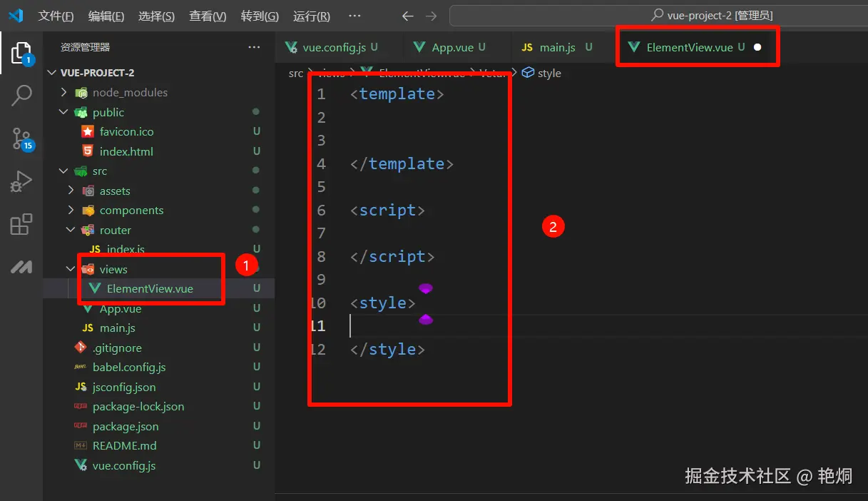Expand the components folder
Screen dimensions: 868x501
(131, 211)
